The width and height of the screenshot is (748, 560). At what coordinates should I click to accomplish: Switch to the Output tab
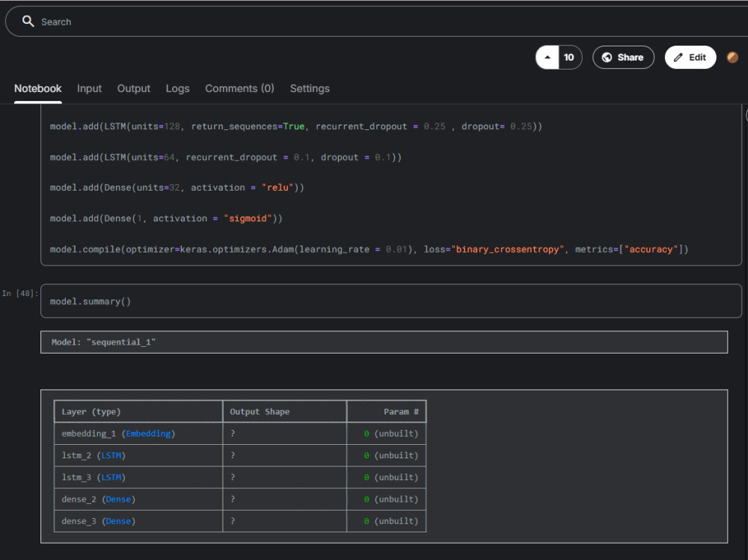pos(134,89)
